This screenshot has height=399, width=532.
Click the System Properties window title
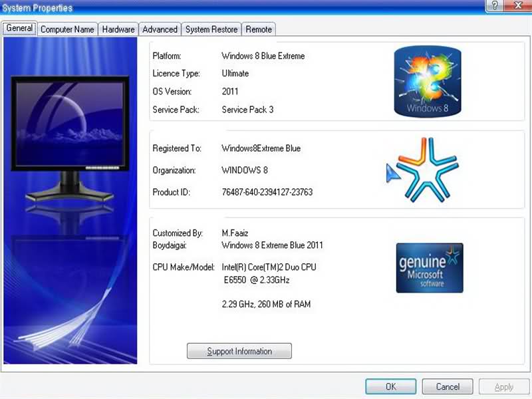pos(37,8)
